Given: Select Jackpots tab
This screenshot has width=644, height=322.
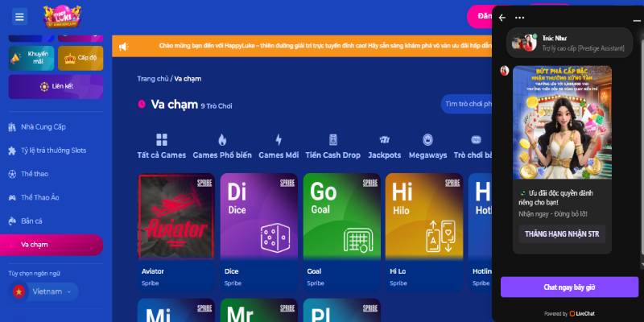Looking at the screenshot, I should [385, 155].
